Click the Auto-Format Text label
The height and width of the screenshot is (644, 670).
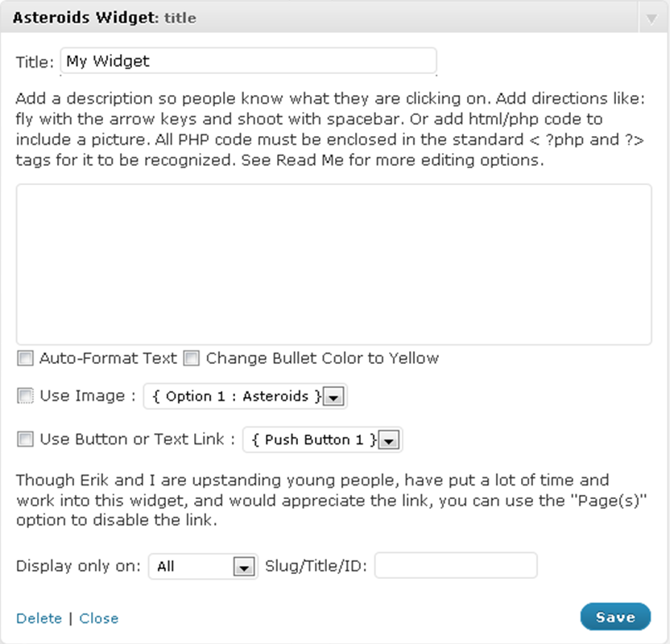point(108,358)
